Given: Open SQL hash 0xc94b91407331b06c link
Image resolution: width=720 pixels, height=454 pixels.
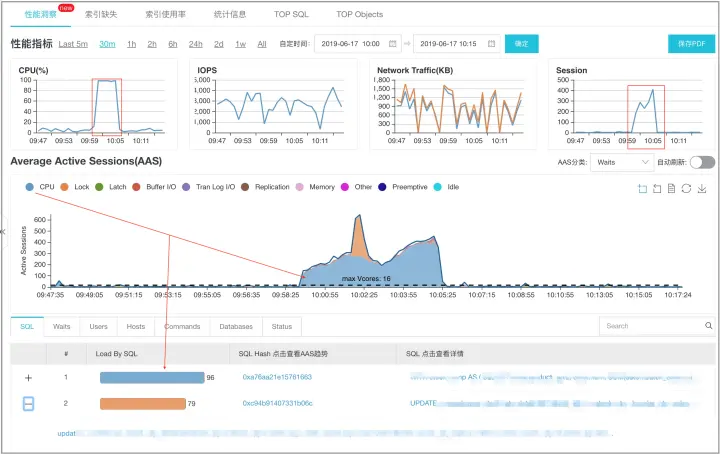Looking at the screenshot, I should 277,403.
